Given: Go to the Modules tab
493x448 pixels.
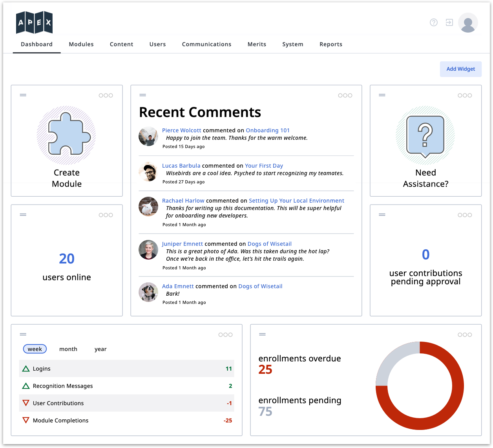Looking at the screenshot, I should pyautogui.click(x=81, y=44).
